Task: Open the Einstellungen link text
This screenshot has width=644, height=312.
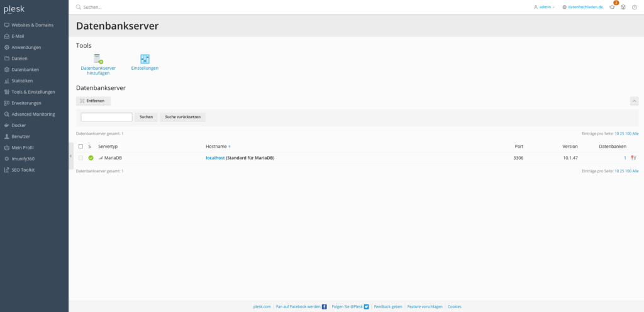Action: 145,68
